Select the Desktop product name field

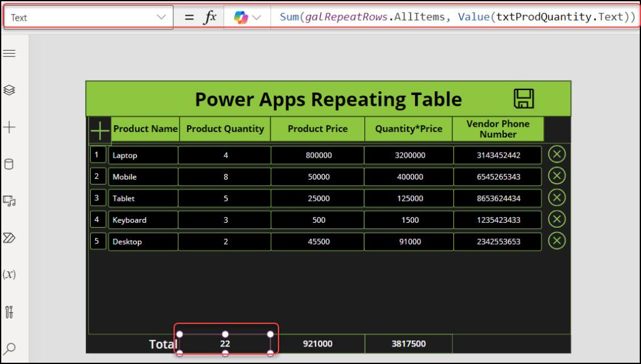click(x=143, y=241)
